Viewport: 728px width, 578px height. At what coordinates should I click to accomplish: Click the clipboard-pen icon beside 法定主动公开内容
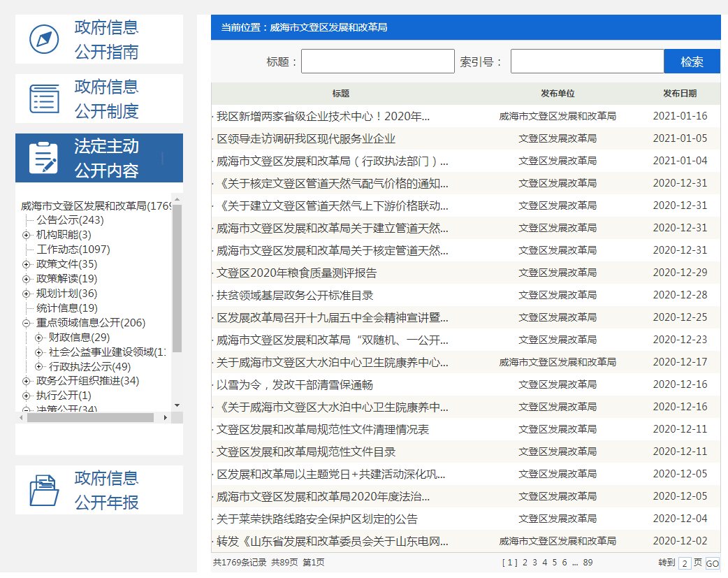(43, 157)
